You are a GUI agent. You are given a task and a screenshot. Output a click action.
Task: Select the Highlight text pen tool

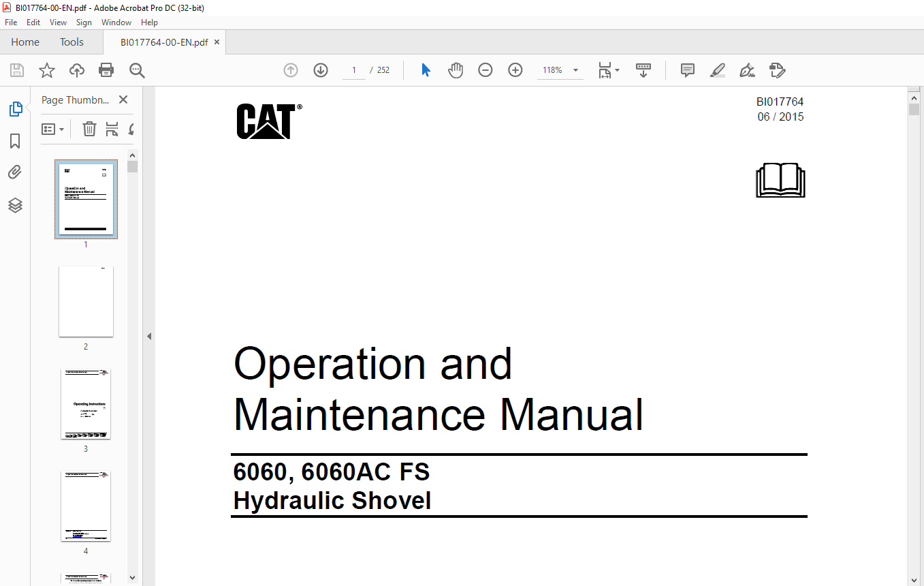[717, 70]
